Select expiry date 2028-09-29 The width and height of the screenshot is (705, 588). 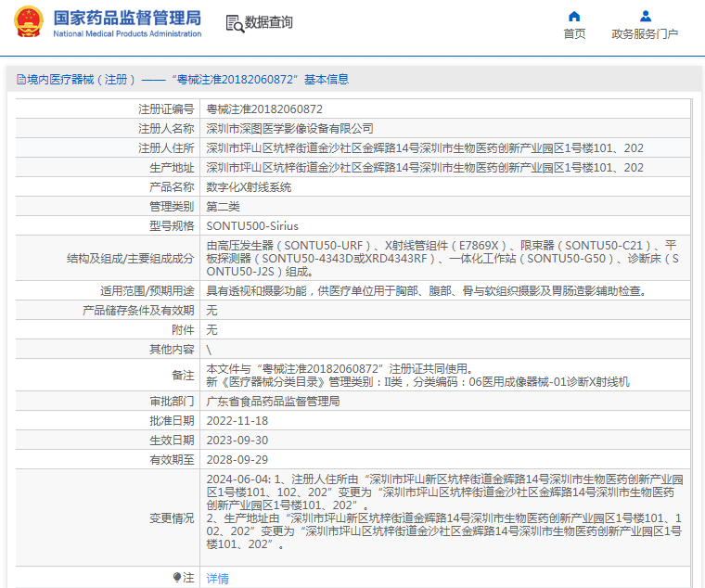point(237,459)
